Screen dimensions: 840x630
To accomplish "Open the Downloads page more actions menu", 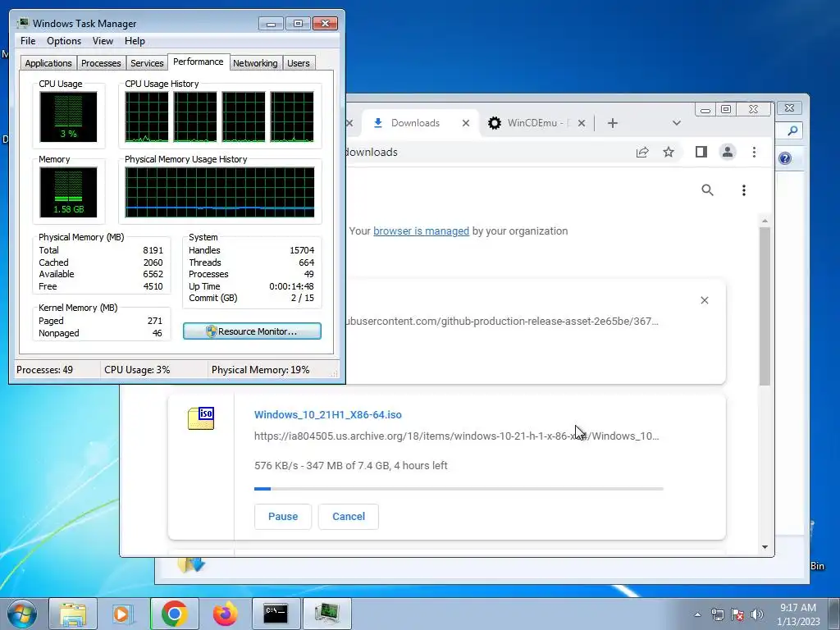I will [743, 190].
